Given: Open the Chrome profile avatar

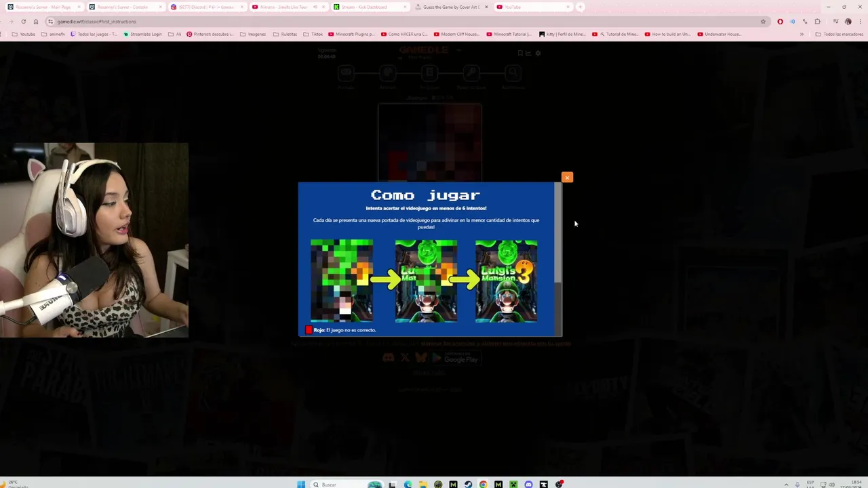Looking at the screenshot, I should click(848, 21).
